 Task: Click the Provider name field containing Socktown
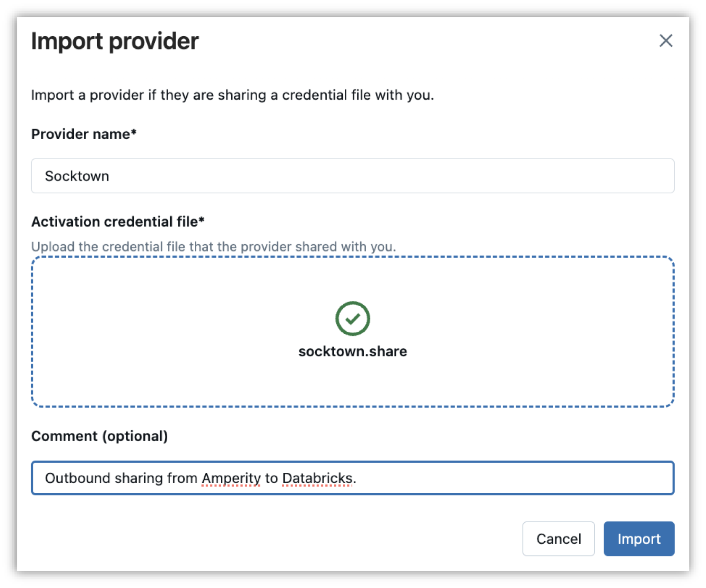(352, 176)
